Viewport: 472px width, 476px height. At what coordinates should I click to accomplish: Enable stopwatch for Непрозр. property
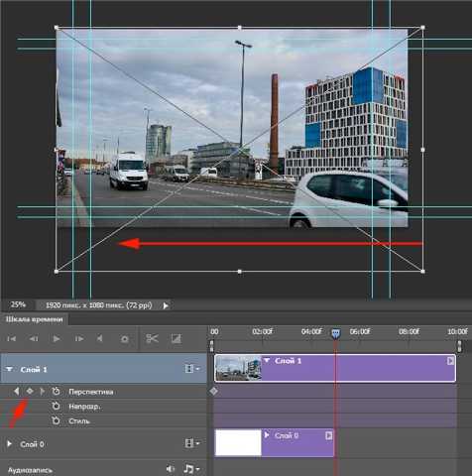[x=56, y=406]
